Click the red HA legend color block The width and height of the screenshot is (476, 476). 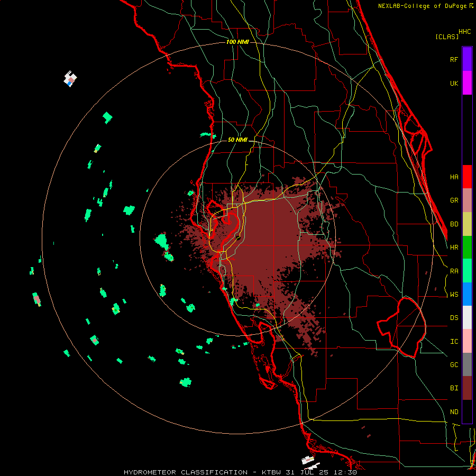[467, 177]
